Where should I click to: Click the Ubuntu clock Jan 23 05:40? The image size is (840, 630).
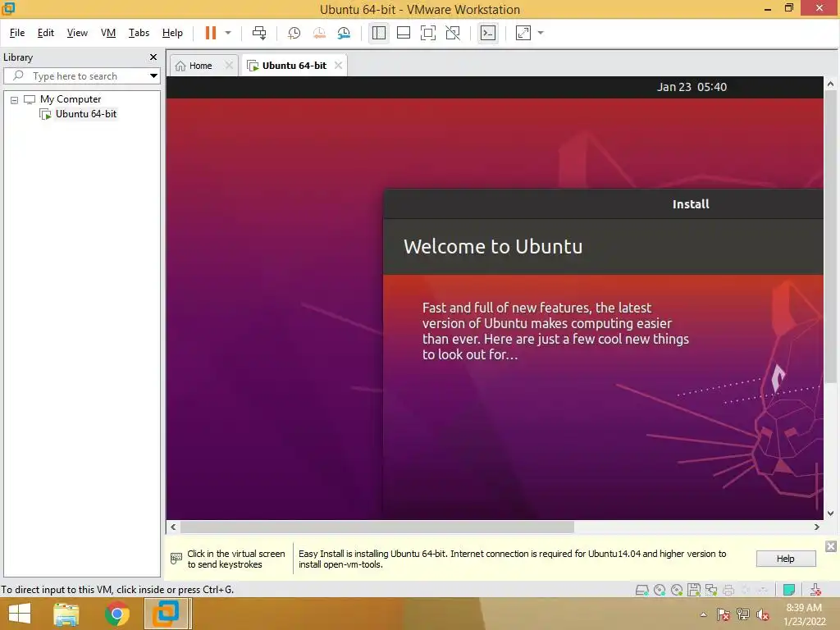692,87
